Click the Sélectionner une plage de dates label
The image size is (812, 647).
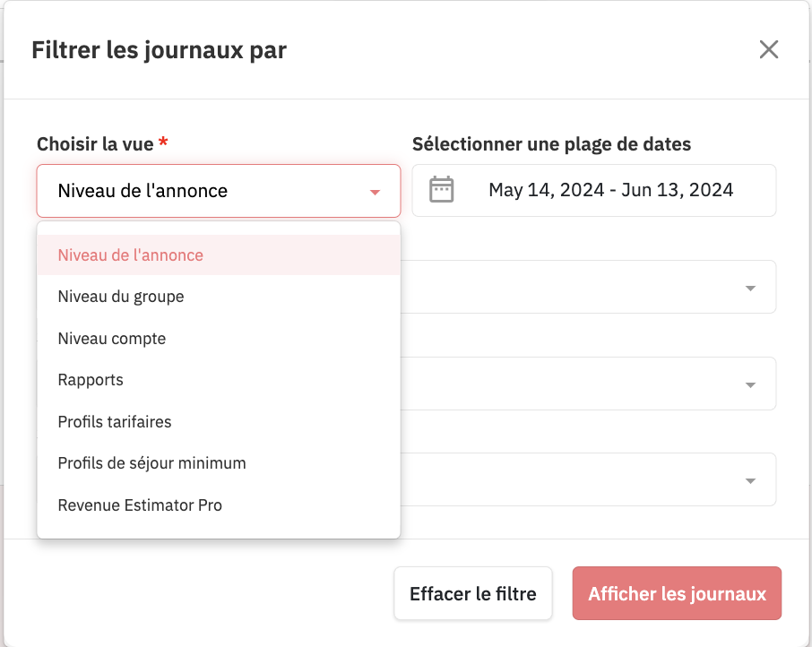tap(551, 144)
